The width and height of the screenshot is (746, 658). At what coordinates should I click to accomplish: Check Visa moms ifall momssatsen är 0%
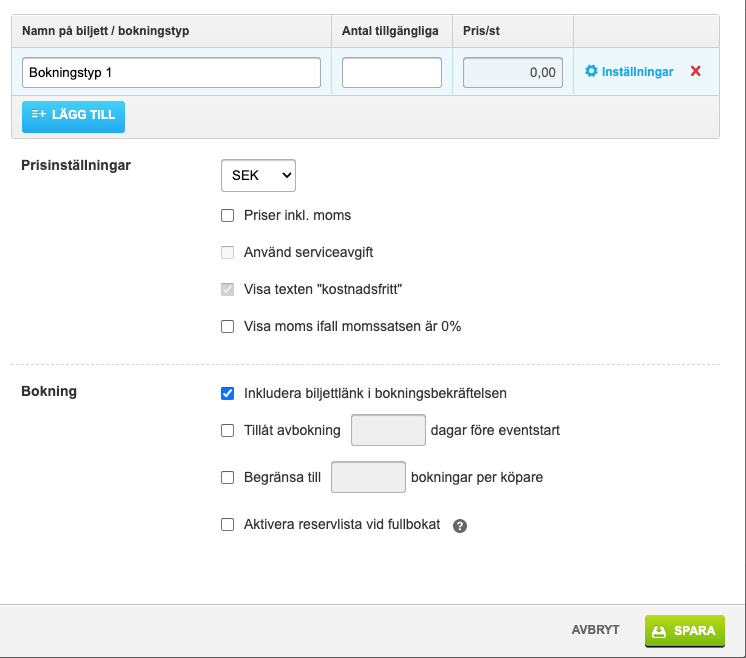(x=228, y=326)
